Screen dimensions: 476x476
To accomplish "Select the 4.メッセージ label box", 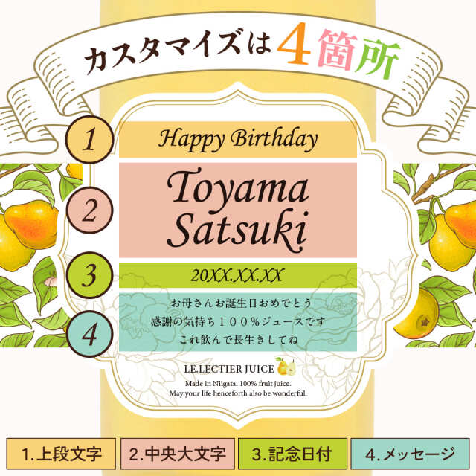I will (x=410, y=454).
